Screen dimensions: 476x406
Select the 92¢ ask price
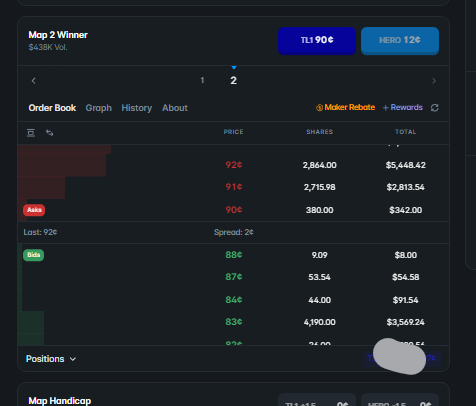234,165
